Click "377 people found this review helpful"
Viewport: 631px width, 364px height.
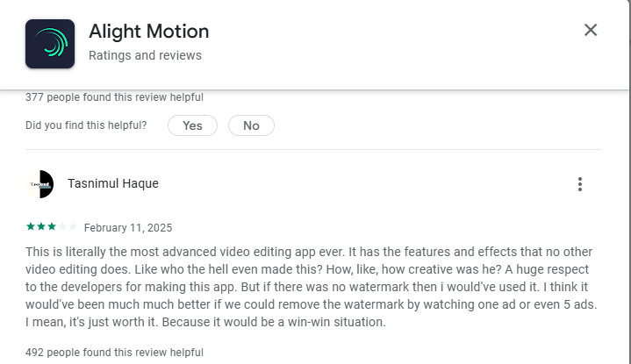click(114, 97)
